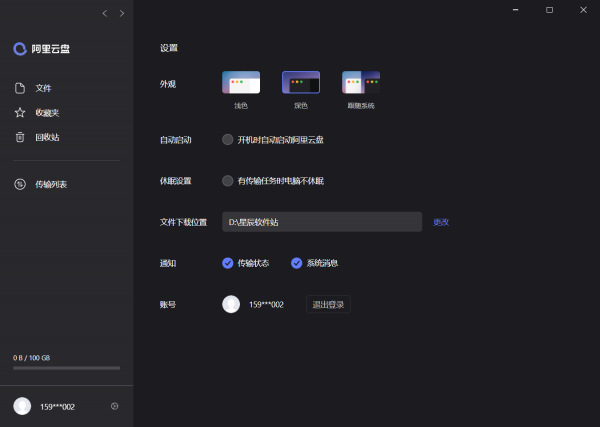600x427 pixels.
Task: Open settings gear icon beside username
Action: coord(114,406)
